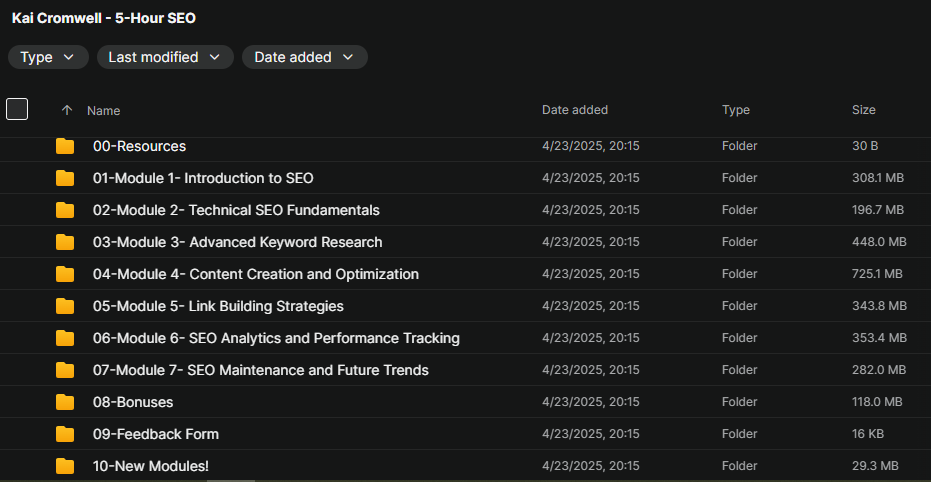
Task: Click the folder icon for 01-Module 1
Action: [65, 178]
